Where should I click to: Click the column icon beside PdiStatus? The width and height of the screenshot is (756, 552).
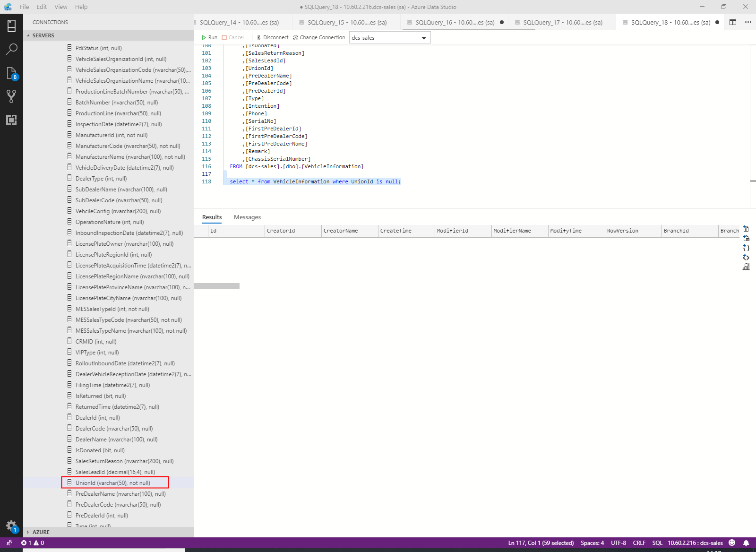(x=69, y=48)
